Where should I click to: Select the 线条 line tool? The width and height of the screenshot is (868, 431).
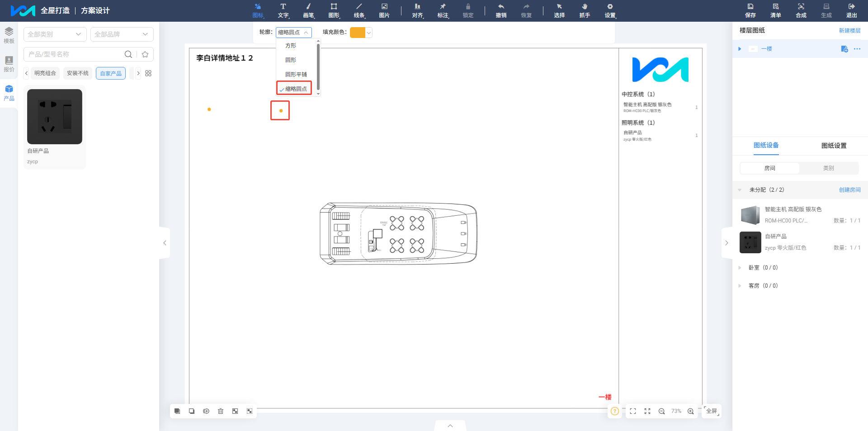pos(359,10)
